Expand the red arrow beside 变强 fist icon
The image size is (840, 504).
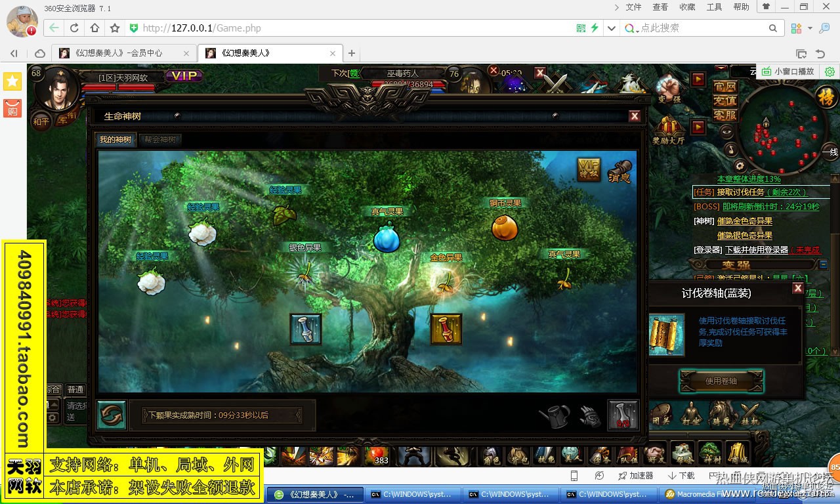[x=698, y=79]
